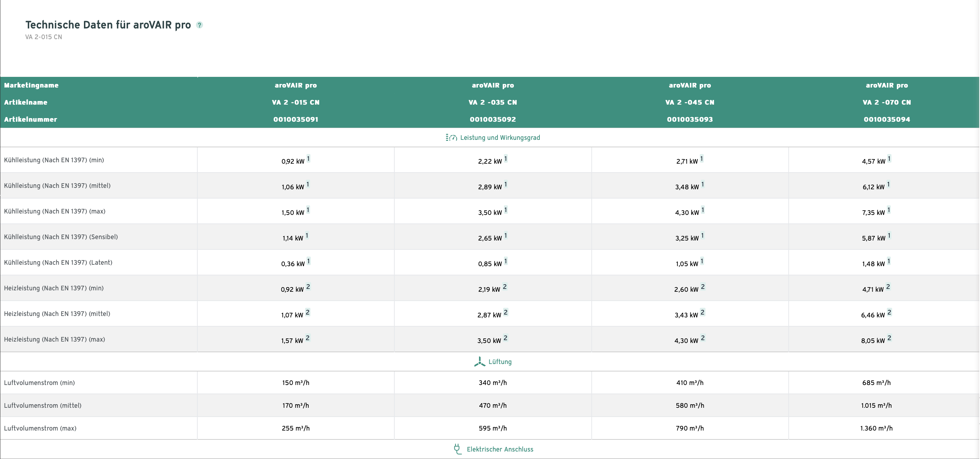Click row label Kühlleistung (Nach EN 1397) (max)
The width and height of the screenshot is (980, 459).
[55, 211]
